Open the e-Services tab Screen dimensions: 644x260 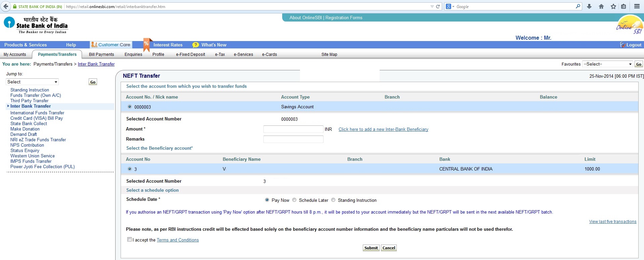(244, 54)
